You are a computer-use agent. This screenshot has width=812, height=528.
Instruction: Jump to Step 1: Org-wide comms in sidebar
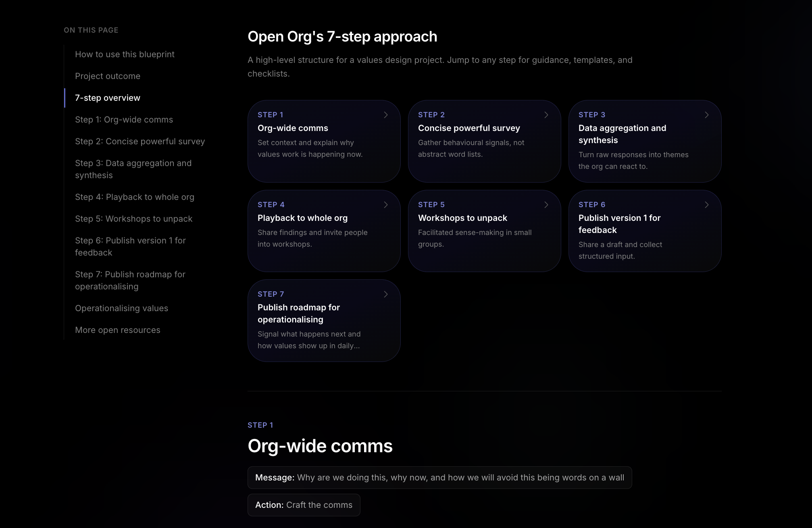coord(124,120)
